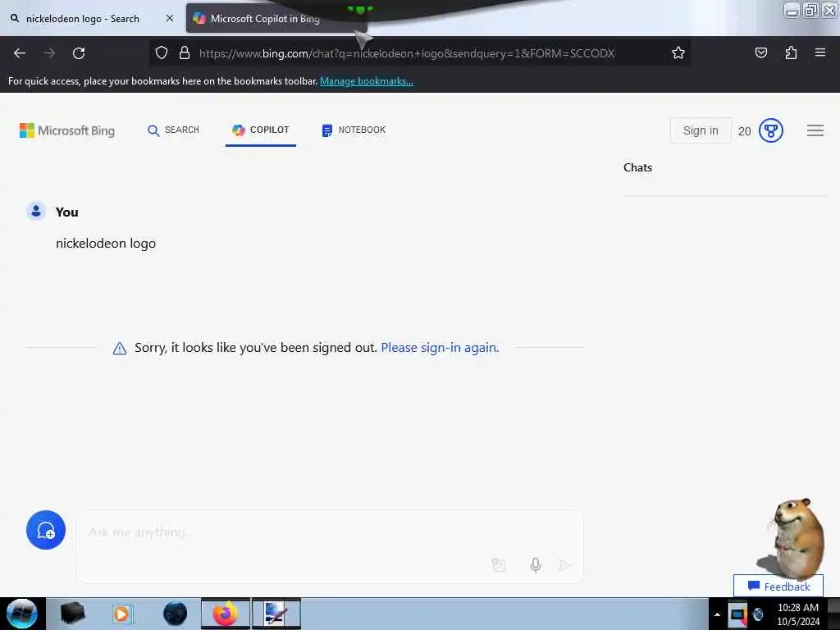Screen dimensions: 840x630
Task: Launch the media player taskbar icon
Action: [x=122, y=614]
